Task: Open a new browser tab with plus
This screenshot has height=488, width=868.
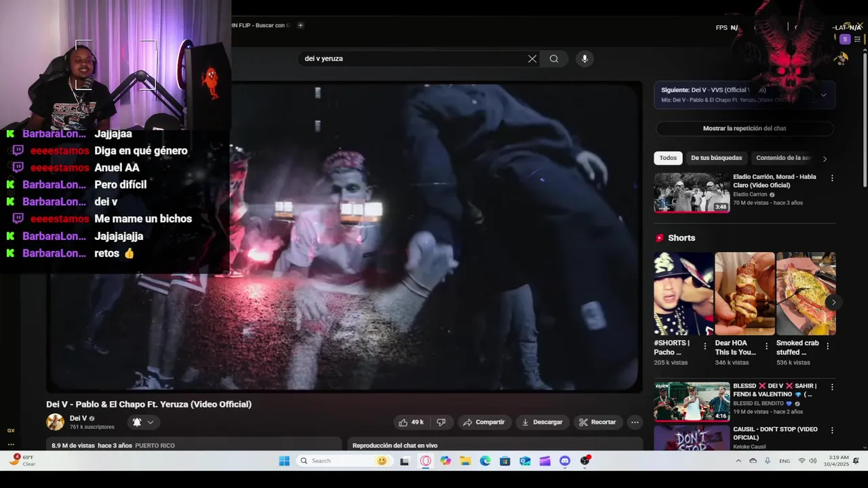Action: coord(300,26)
